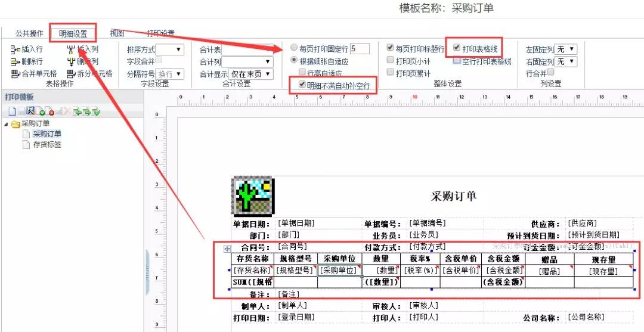Click the 删除行 delete row icon
This screenshot has height=332, width=644.
coord(16,62)
